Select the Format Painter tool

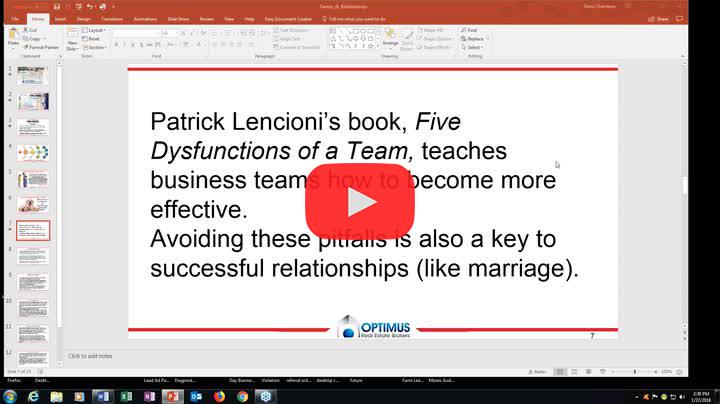(x=42, y=46)
